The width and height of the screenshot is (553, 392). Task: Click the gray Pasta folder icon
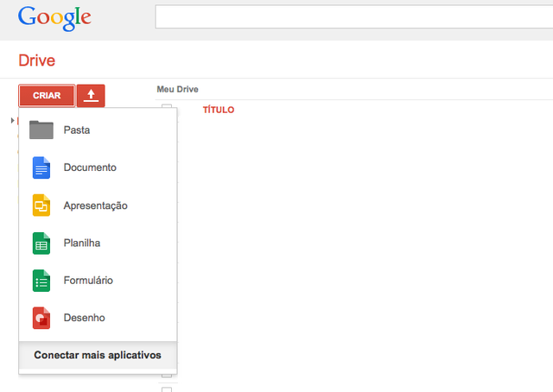pyautogui.click(x=41, y=130)
